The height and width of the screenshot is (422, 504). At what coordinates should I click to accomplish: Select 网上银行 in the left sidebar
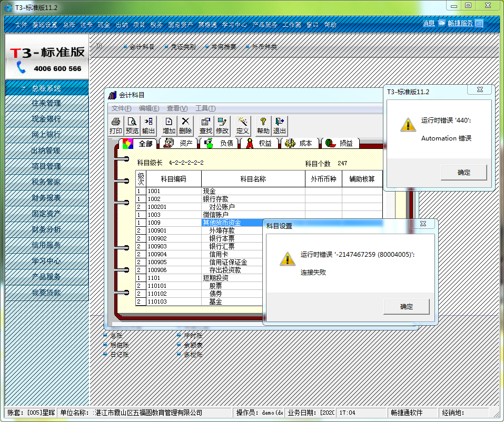tap(47, 135)
